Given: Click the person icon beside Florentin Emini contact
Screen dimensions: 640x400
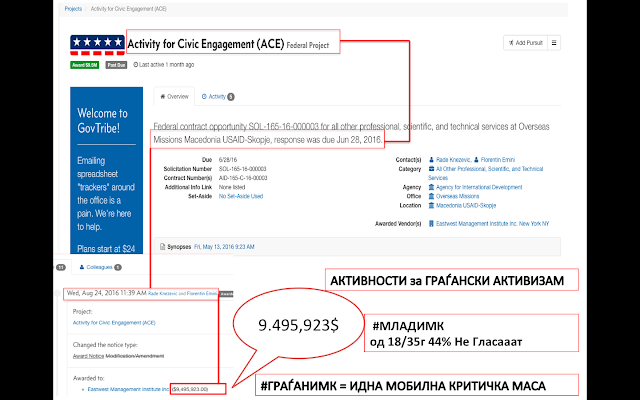Looking at the screenshot, I should 476,160.
